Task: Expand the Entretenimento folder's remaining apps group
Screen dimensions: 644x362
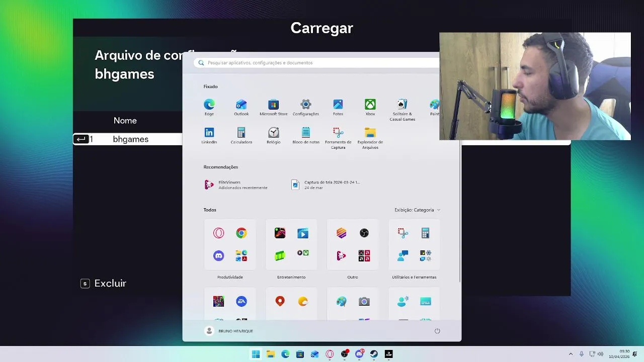Action: (303, 253)
